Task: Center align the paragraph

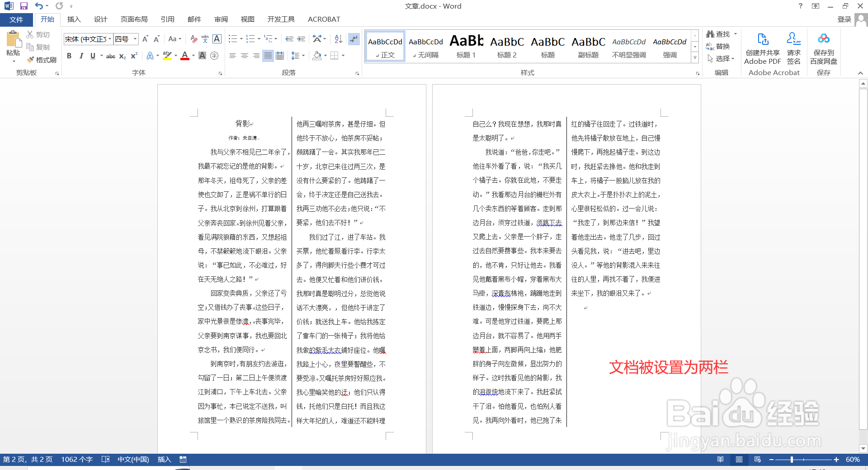Action: coord(245,56)
